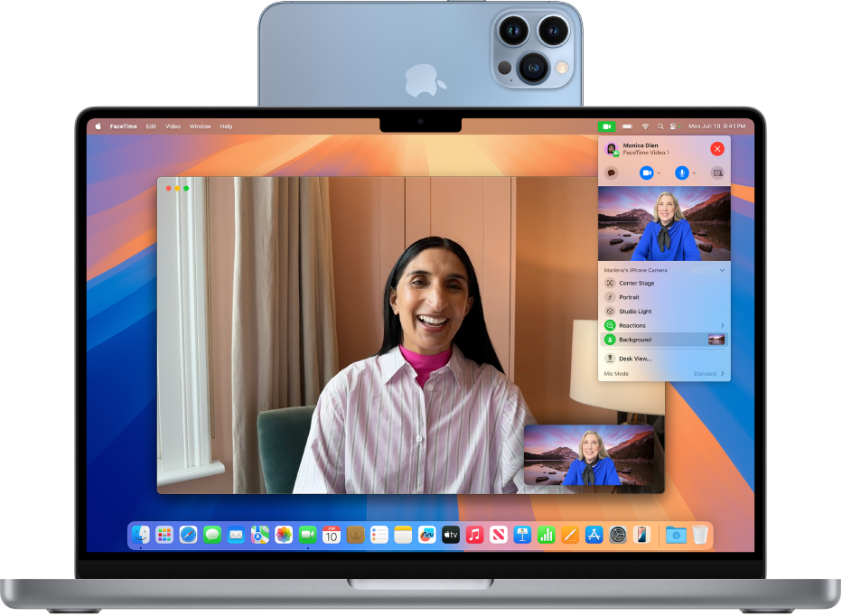The image size is (842, 616).
Task: Open the Video menu
Action: [172, 126]
